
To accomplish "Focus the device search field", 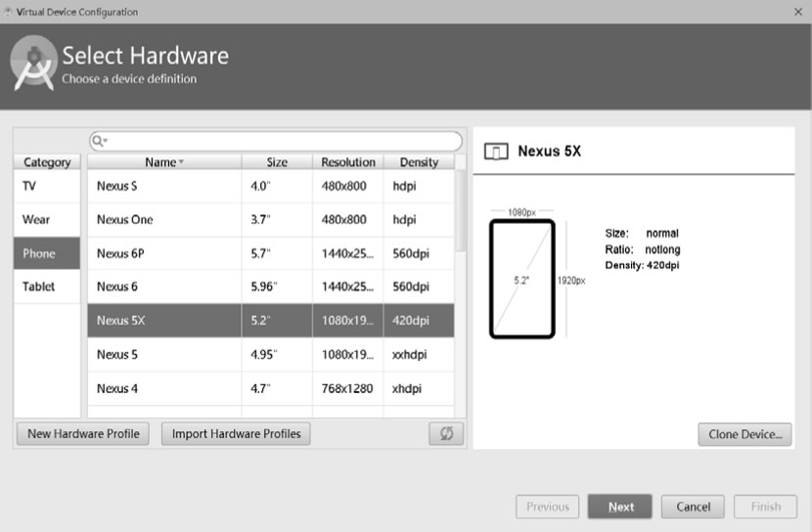I will (276, 141).
